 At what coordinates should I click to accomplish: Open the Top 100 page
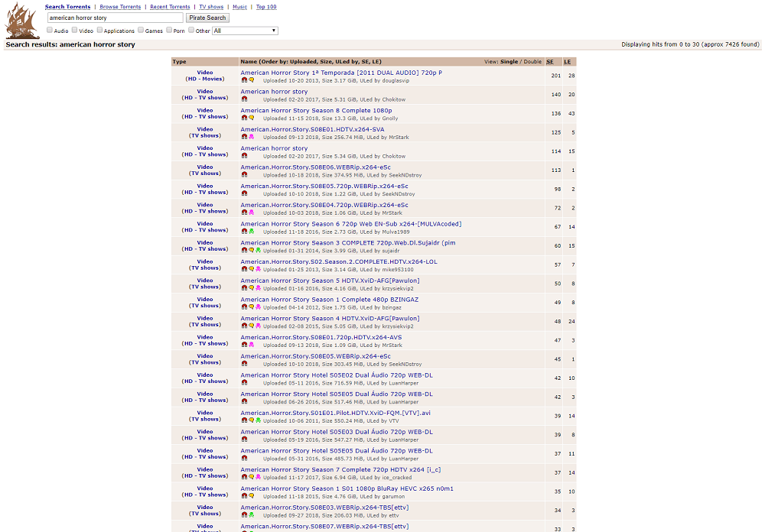[266, 7]
